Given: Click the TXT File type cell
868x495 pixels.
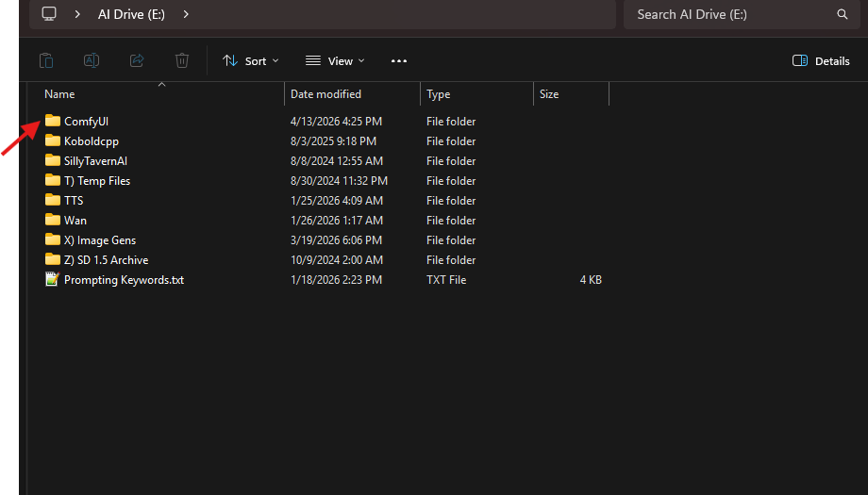Looking at the screenshot, I should (x=446, y=280).
